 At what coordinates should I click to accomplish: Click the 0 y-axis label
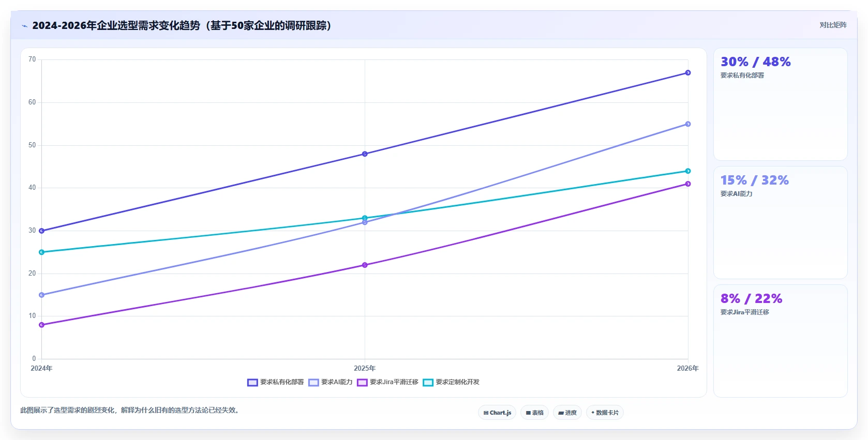coord(34,359)
